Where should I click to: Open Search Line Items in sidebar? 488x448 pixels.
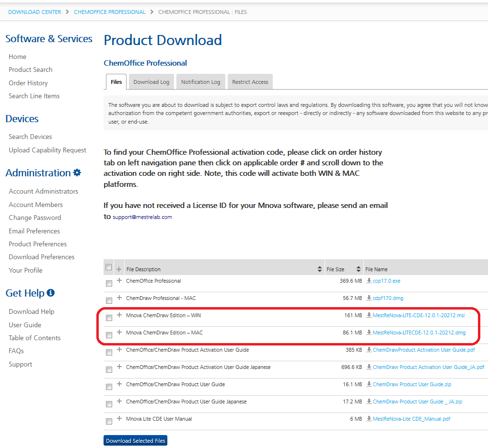point(34,96)
